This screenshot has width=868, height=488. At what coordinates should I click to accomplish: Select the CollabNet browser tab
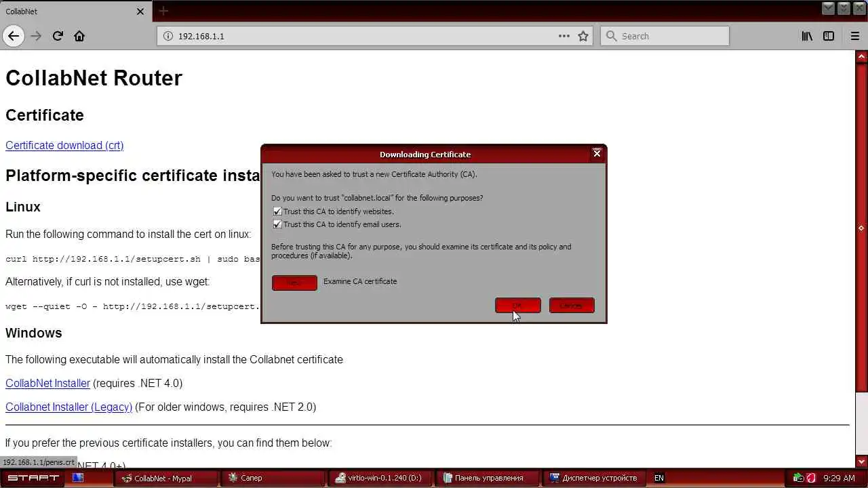(x=75, y=12)
